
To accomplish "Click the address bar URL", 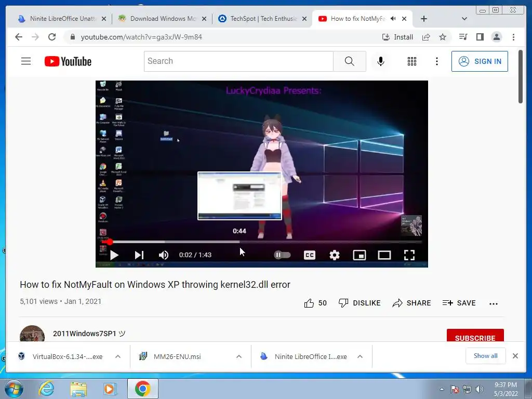I will (x=141, y=37).
